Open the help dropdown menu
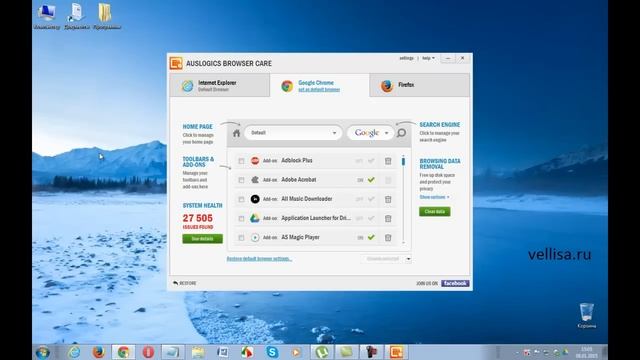 [428, 58]
